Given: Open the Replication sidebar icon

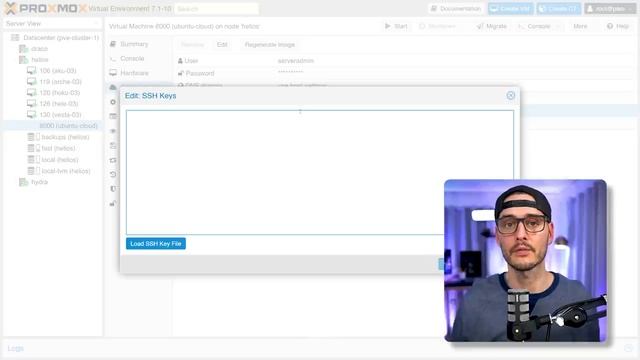Looking at the screenshot, I should [113, 160].
